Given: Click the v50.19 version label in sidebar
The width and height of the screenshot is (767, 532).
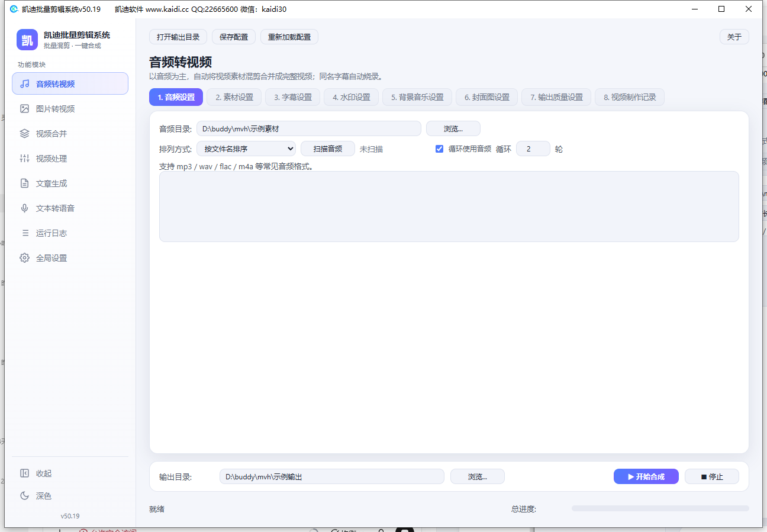Looking at the screenshot, I should (x=70, y=516).
